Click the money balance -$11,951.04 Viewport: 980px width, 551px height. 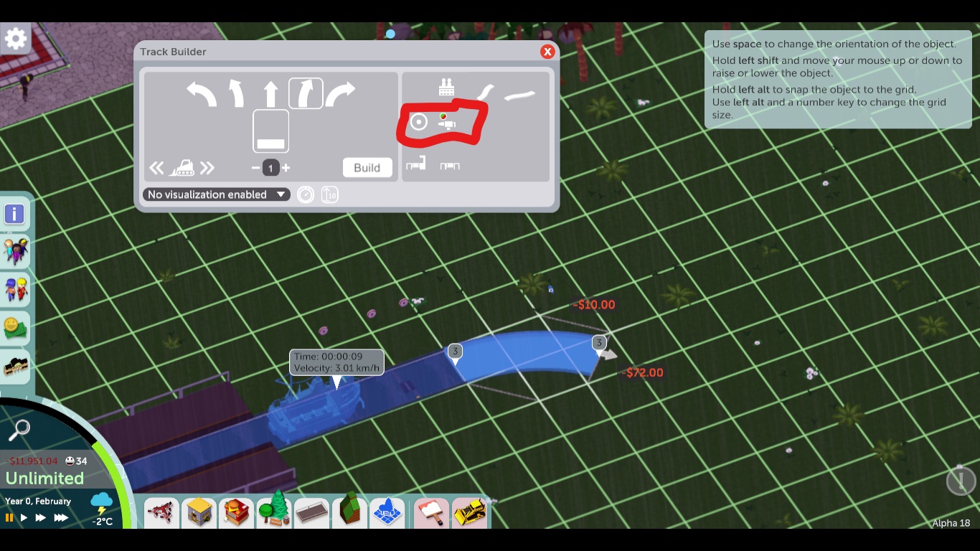[x=34, y=461]
